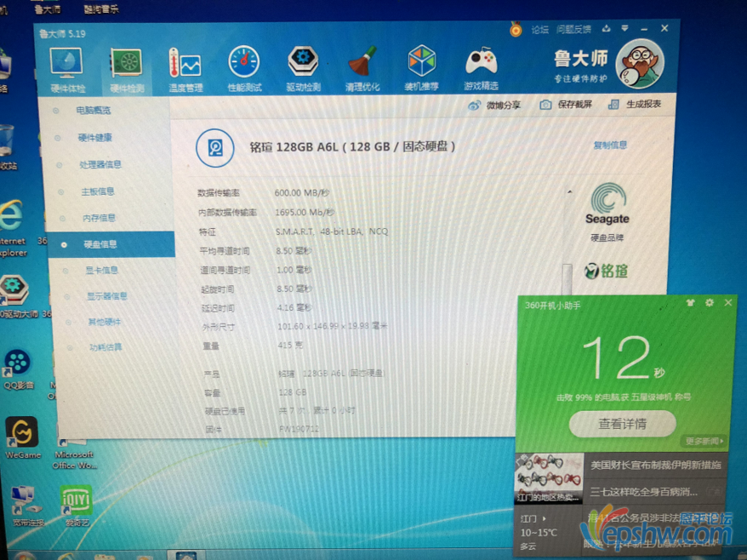Screen dimensions: 747x560
Task: Select 显卡信息 in sidebar
Action: click(101, 271)
